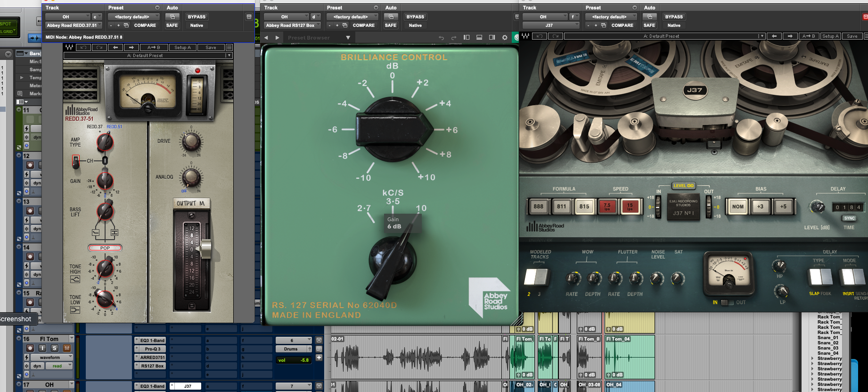Enable SYNC for J37 delay time
Image resolution: width=868 pixels, height=392 pixels.
coord(849,218)
